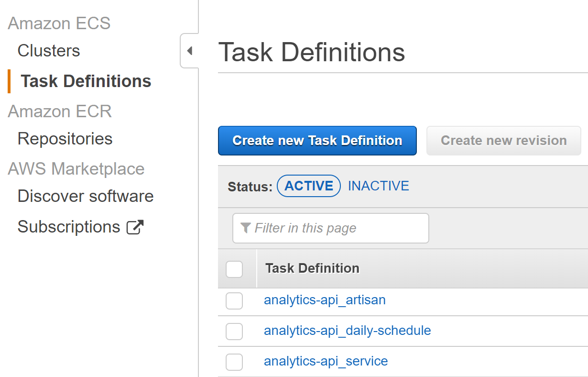Open the analytics-api_artisan task definition

coord(325,300)
